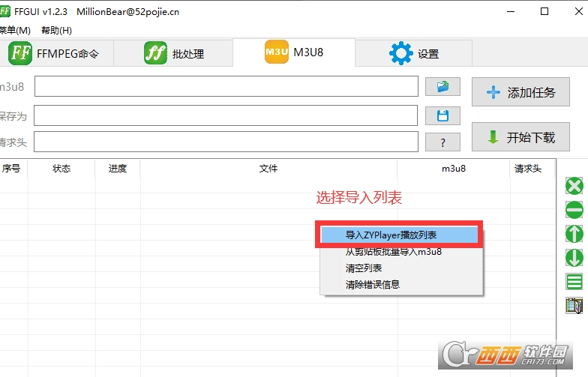Open the 帮助(H) menu
588x377 pixels.
click(56, 30)
